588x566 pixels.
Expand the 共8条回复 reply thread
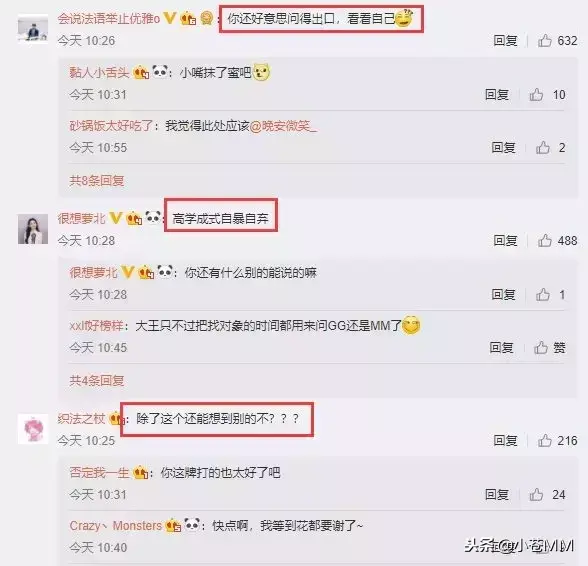pos(96,181)
